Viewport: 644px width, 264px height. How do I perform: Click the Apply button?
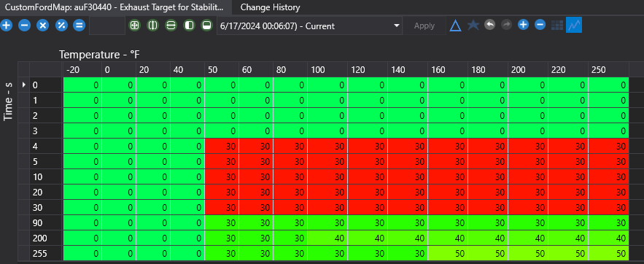(x=424, y=26)
